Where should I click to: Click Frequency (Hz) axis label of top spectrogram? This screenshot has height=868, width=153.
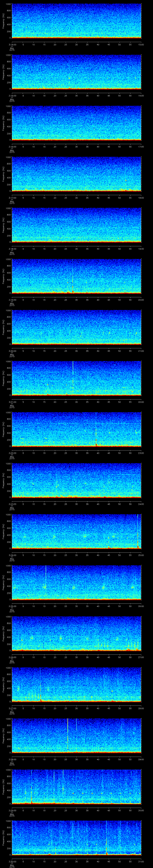coord(3,21)
